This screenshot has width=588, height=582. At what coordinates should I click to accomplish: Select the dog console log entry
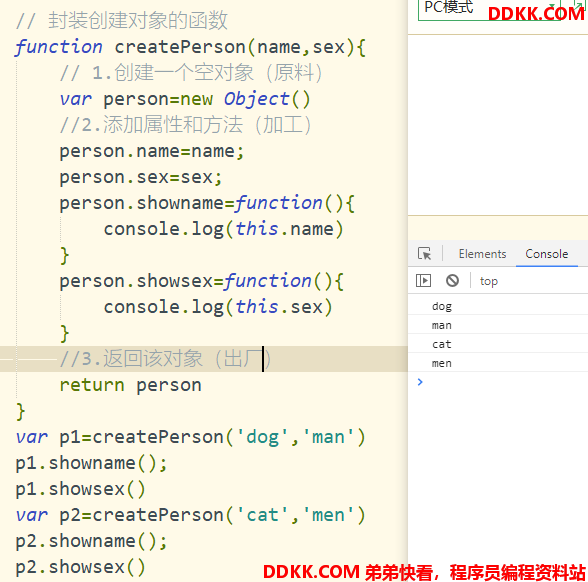(498, 306)
